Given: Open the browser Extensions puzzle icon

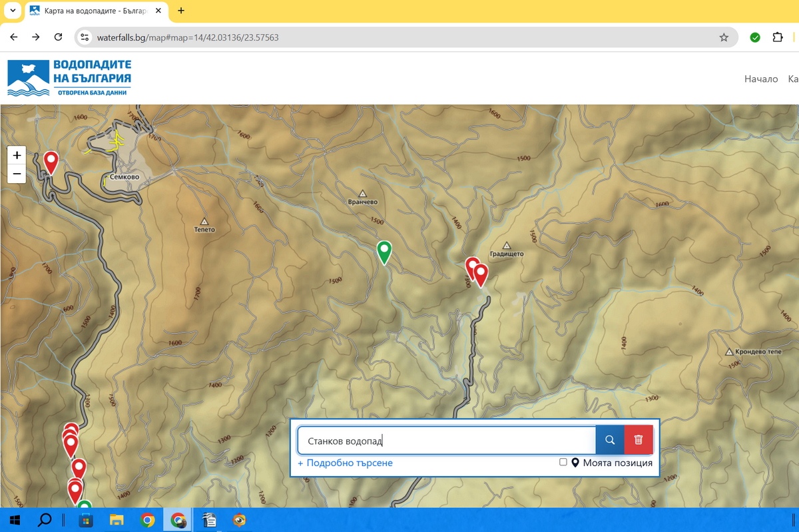Looking at the screenshot, I should (777, 37).
